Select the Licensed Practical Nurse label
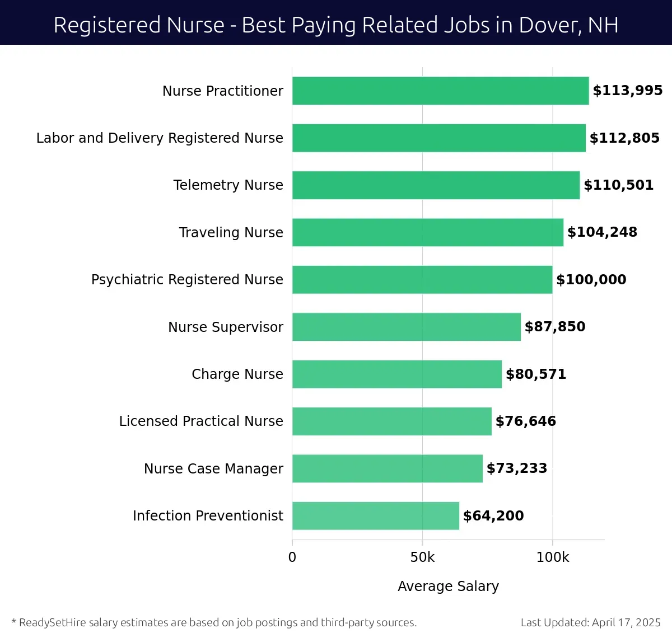672x638 pixels. coord(202,421)
